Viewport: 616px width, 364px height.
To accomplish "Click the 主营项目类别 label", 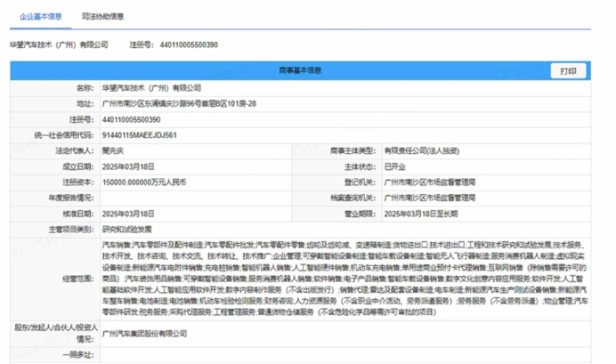I will [x=71, y=230].
